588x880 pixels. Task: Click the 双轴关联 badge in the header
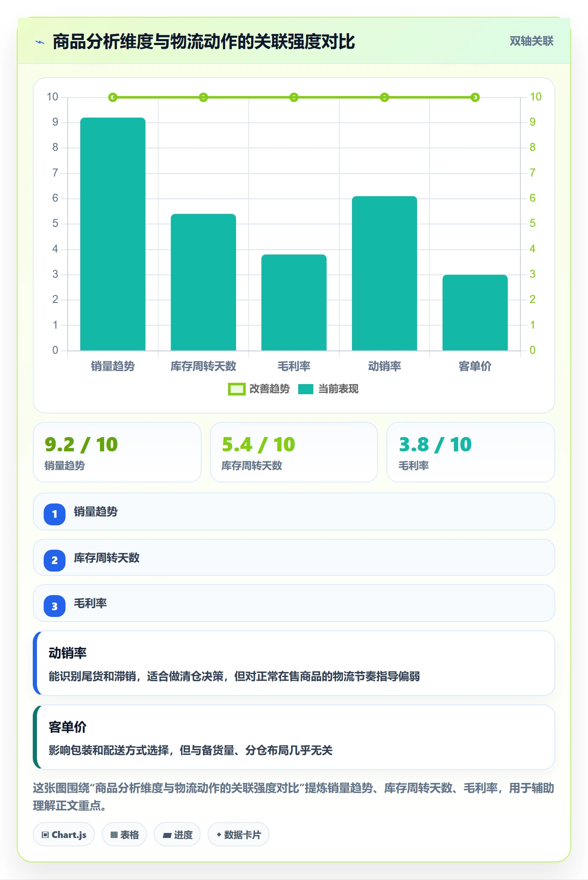531,41
